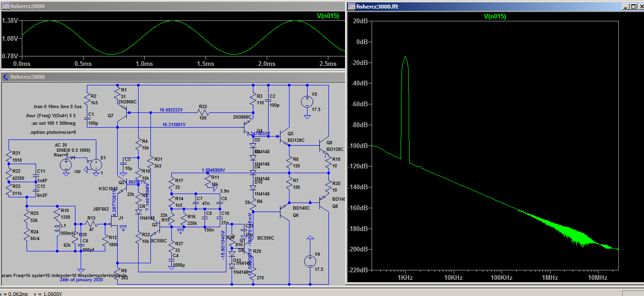The height and width of the screenshot is (296, 644).
Task: Select the R2 1k5 resistor symbol
Action: pyautogui.click(x=87, y=99)
